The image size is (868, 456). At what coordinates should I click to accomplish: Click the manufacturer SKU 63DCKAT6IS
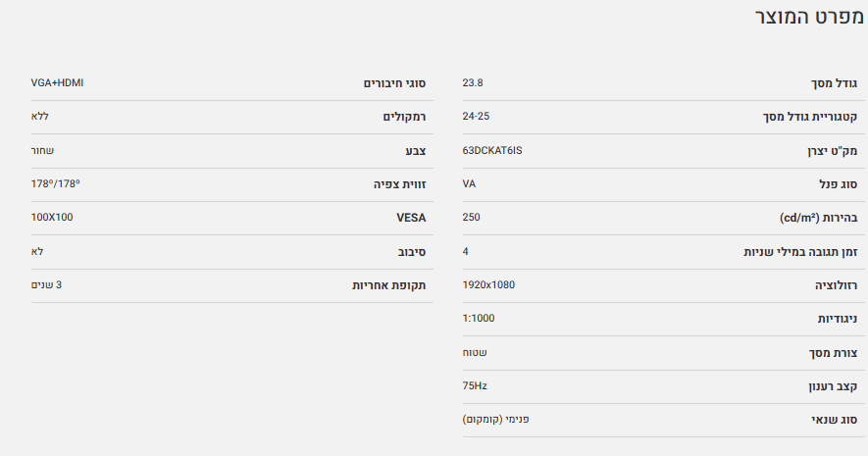pos(493,150)
